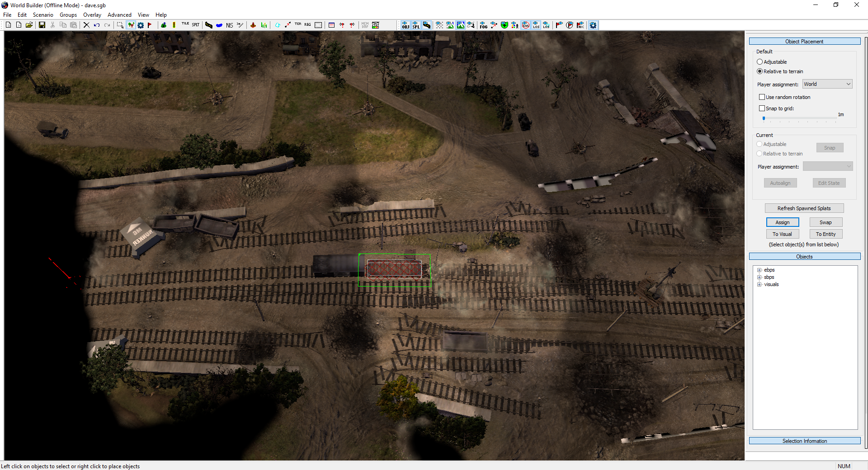Toggle SPL splines visibility
The width and height of the screenshot is (868, 470).
[x=415, y=25]
